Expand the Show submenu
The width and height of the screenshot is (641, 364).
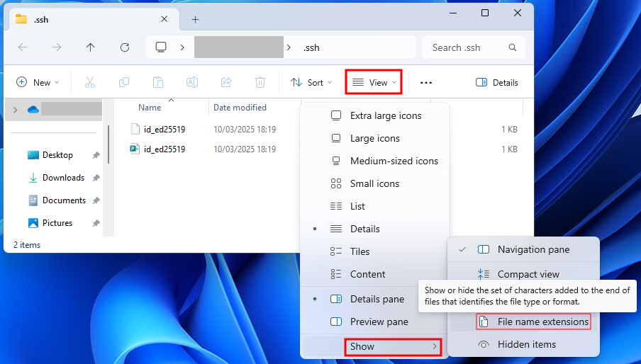394,346
